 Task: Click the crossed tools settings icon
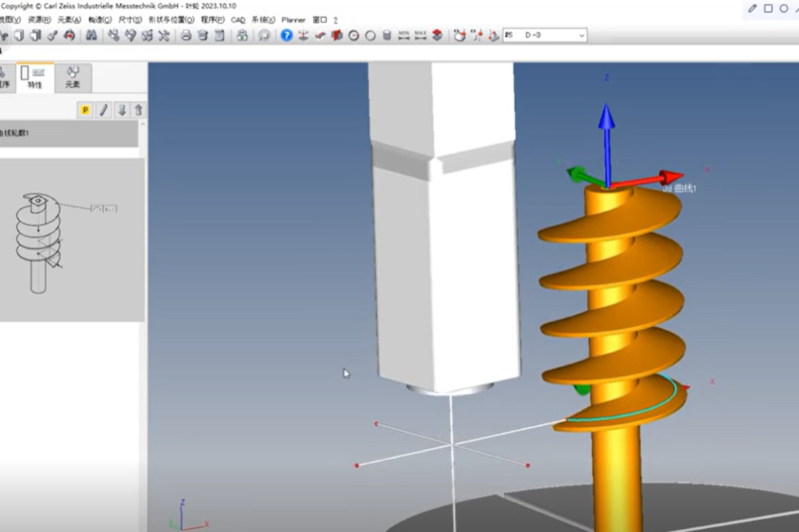point(164,35)
